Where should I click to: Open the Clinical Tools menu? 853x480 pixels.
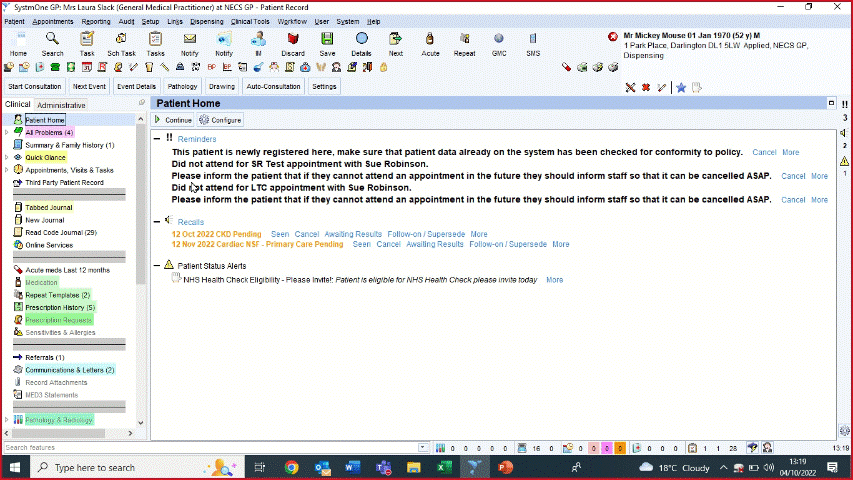point(250,22)
